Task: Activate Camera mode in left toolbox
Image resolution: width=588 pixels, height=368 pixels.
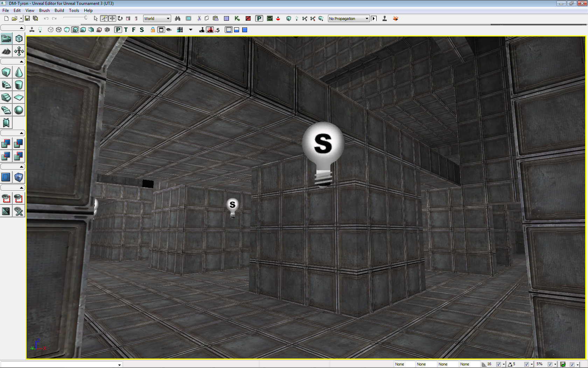Action: click(6, 38)
